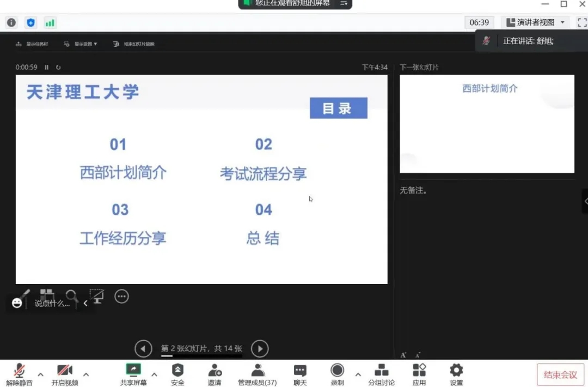Click the 邀请 invite icon

215,371
